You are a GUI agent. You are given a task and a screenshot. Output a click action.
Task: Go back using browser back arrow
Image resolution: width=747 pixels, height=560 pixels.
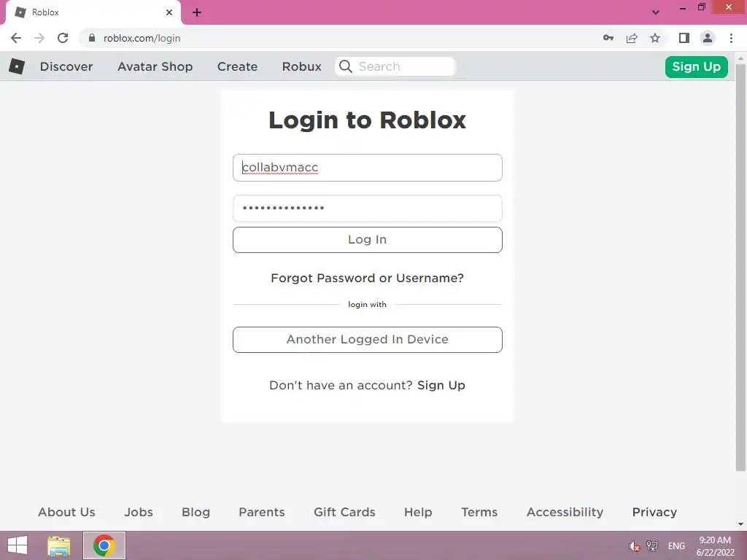click(16, 38)
